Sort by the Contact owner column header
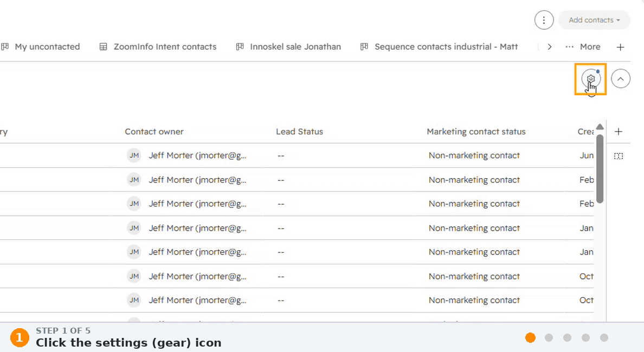Viewport: 644px width, 352px height. click(154, 132)
